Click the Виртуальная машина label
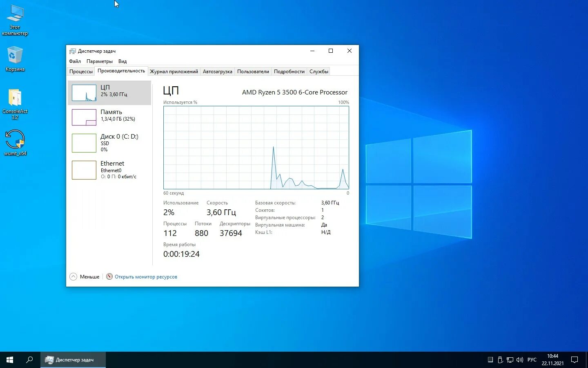The image size is (588, 368). 280,225
